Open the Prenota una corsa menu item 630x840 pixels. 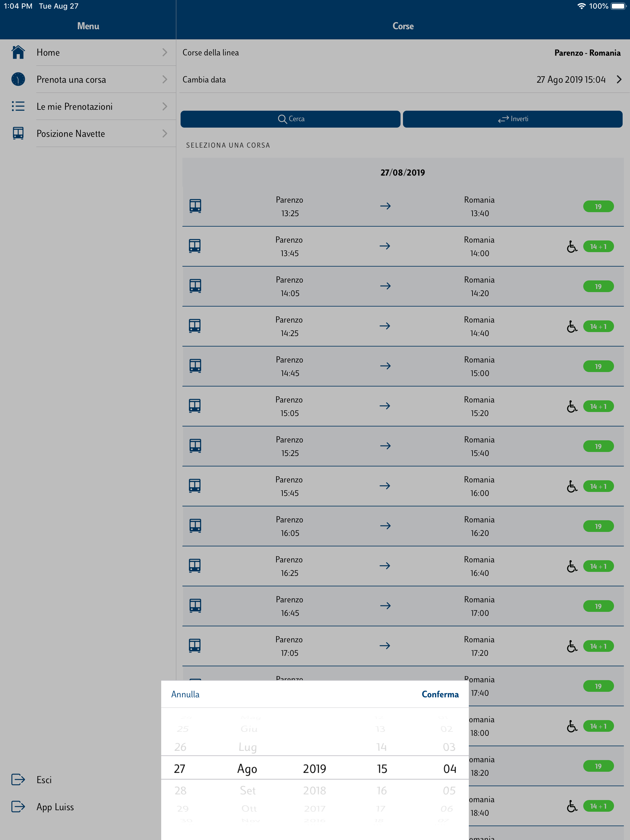point(71,79)
